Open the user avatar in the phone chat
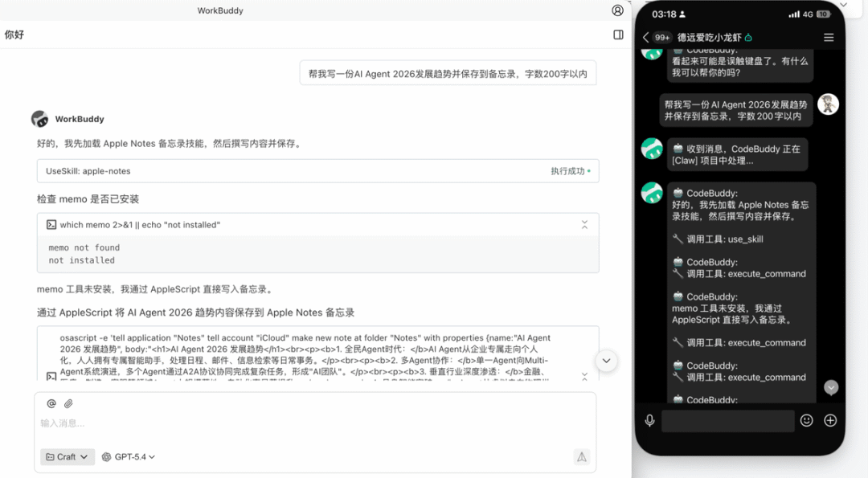 pyautogui.click(x=828, y=104)
